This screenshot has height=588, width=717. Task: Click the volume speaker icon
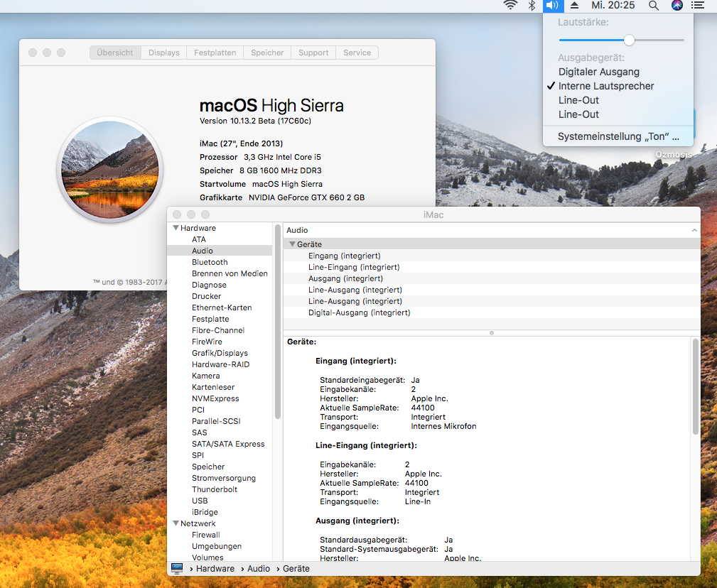(553, 5)
